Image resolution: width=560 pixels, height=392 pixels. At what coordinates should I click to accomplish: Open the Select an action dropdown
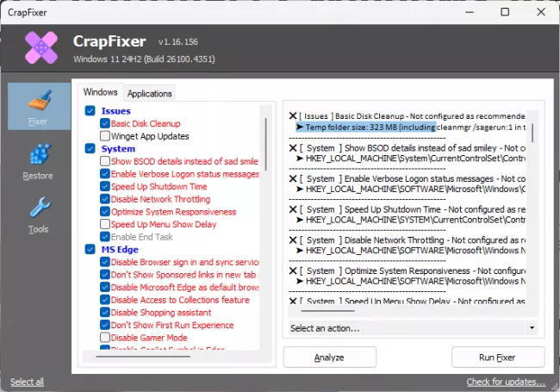point(412,328)
